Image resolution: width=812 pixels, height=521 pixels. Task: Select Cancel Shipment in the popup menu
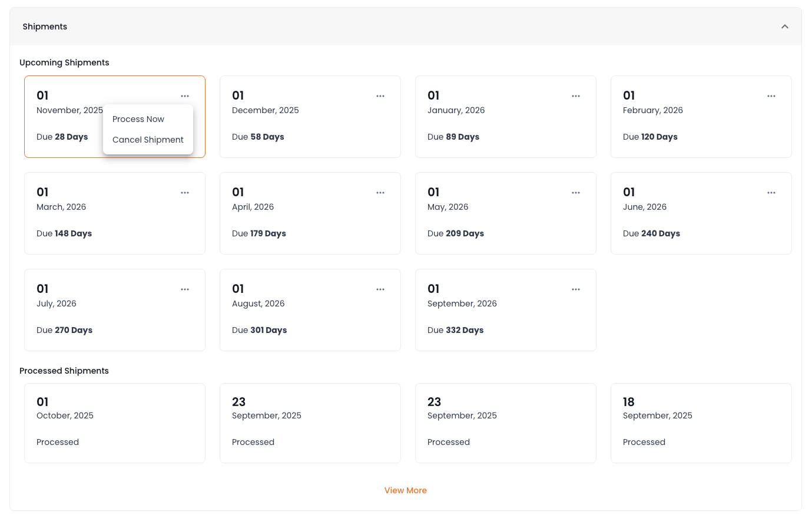[148, 140]
